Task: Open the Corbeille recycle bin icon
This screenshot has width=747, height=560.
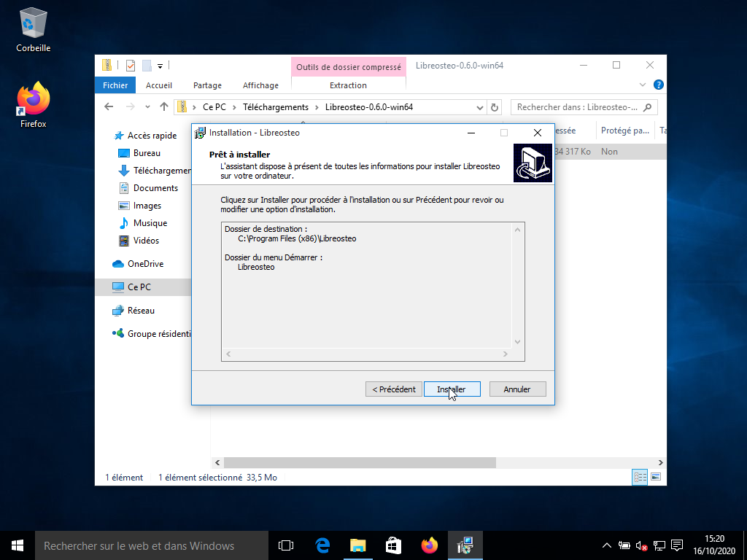Action: (33, 29)
